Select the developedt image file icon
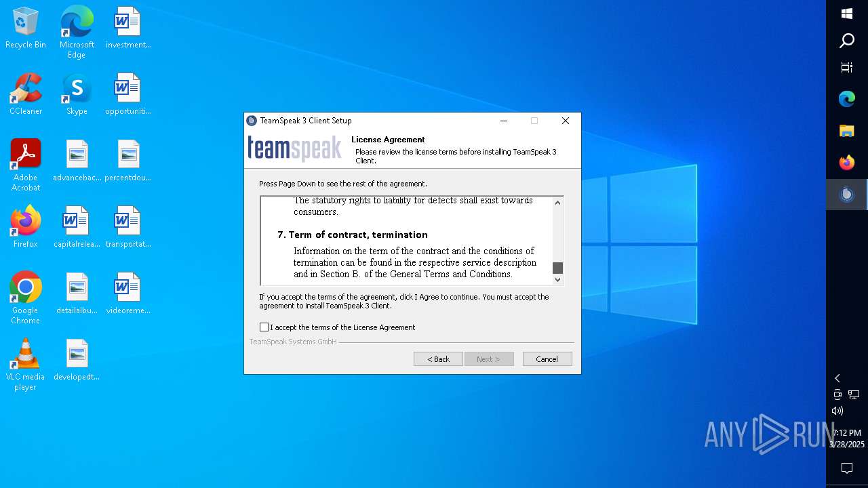Image resolution: width=868 pixels, height=488 pixels. [x=77, y=360]
